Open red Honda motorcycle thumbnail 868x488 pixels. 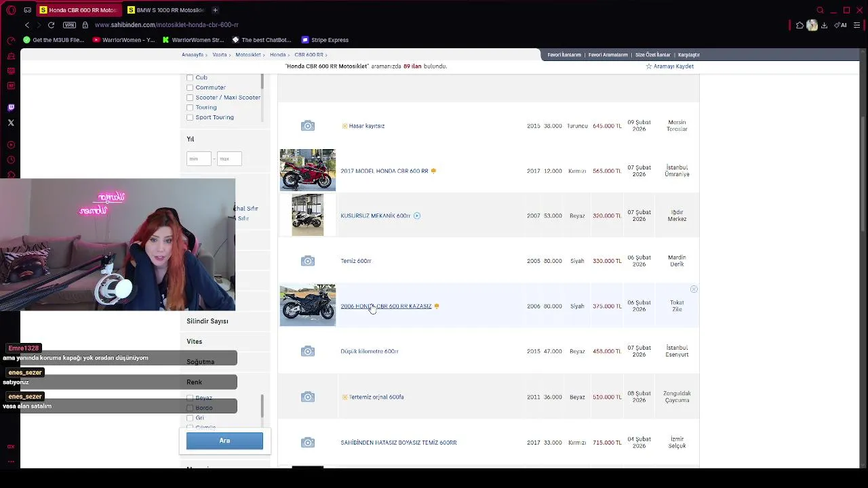308,170
